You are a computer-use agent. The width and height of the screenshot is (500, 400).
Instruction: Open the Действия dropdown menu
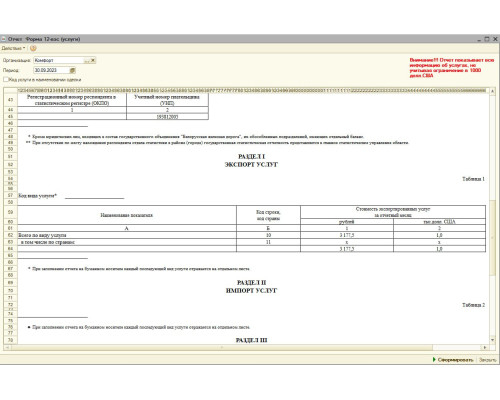[13, 48]
